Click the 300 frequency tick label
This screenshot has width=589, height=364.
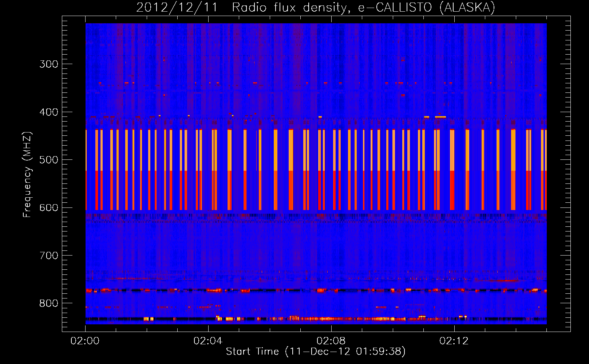[49, 64]
